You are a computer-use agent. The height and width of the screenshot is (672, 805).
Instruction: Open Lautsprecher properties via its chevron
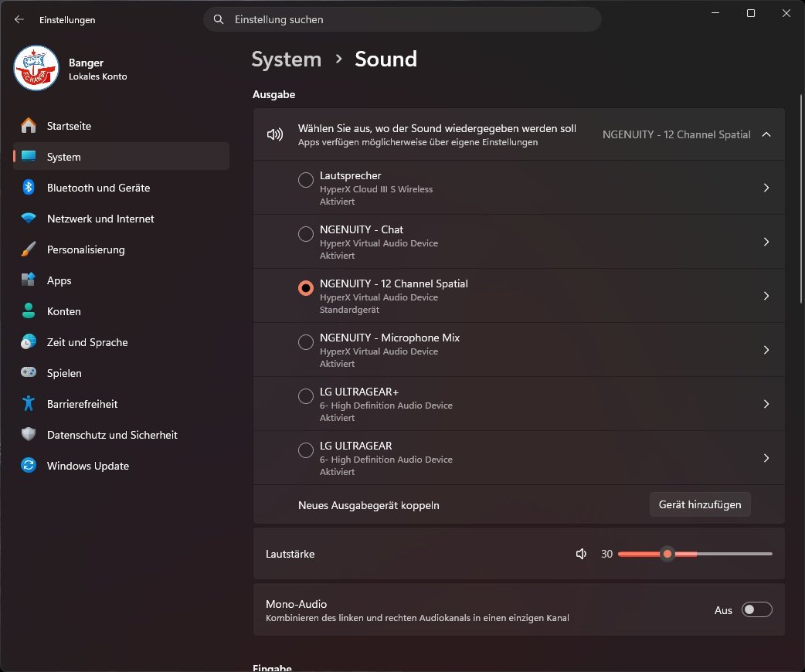pyautogui.click(x=766, y=188)
